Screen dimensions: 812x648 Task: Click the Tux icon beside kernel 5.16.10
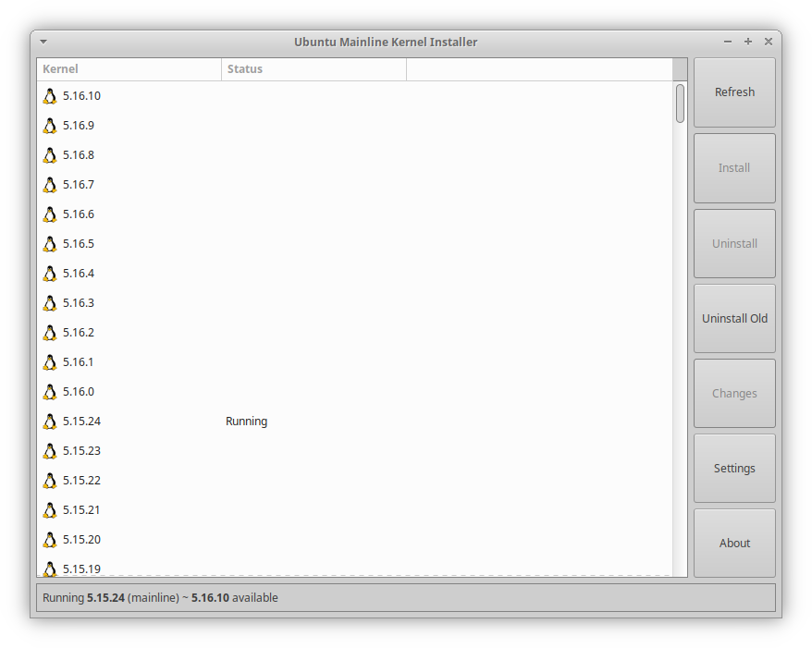click(50, 95)
